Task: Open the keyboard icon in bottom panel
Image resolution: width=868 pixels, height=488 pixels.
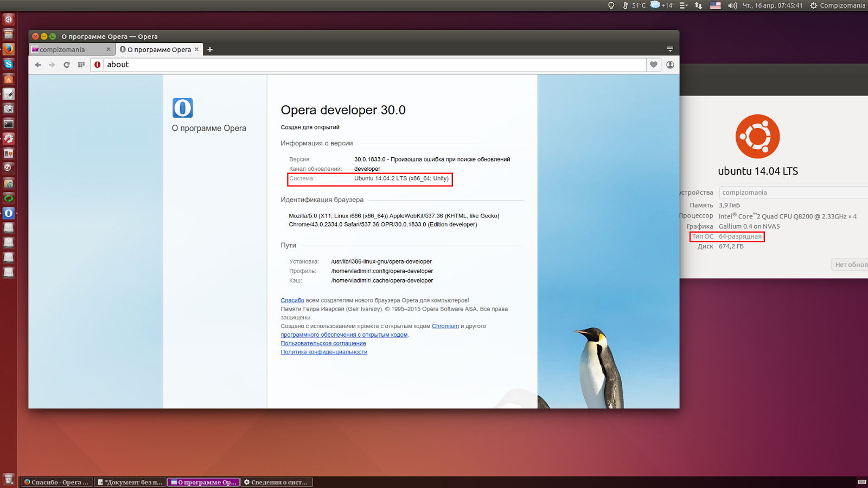Action: tap(861, 482)
